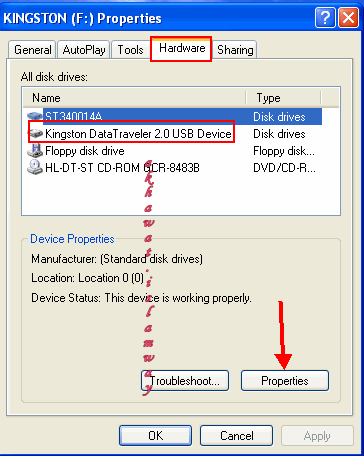Open the AutoPlay tab
The image size is (364, 456).
pos(84,50)
